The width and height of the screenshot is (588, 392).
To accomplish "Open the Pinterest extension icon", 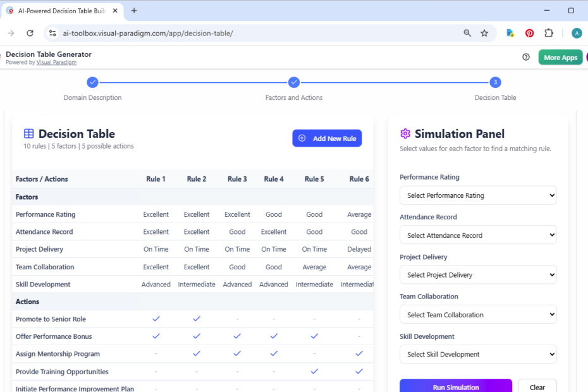I will click(529, 33).
